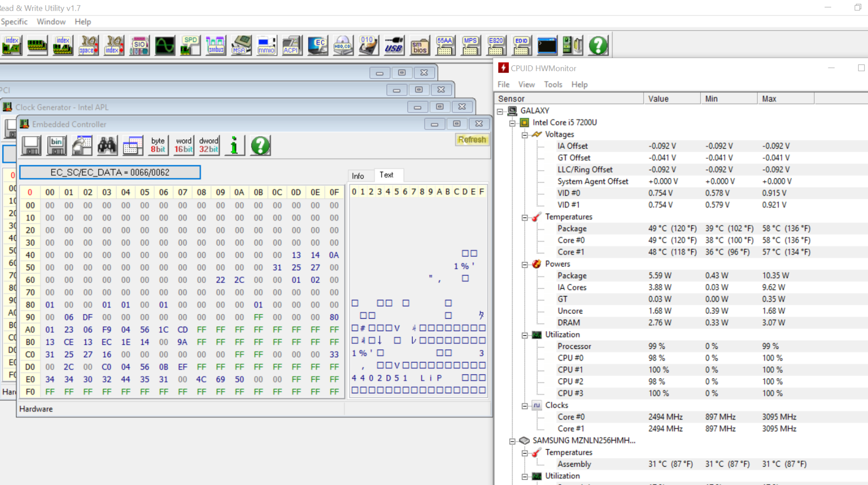Switch to dword 32bit view
Image resolution: width=868 pixels, height=485 pixels.
coord(209,145)
